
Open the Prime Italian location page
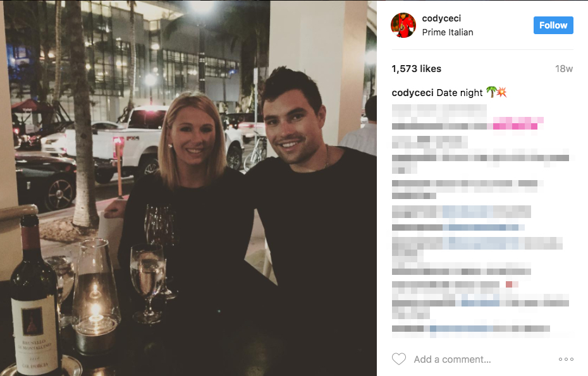pos(448,32)
